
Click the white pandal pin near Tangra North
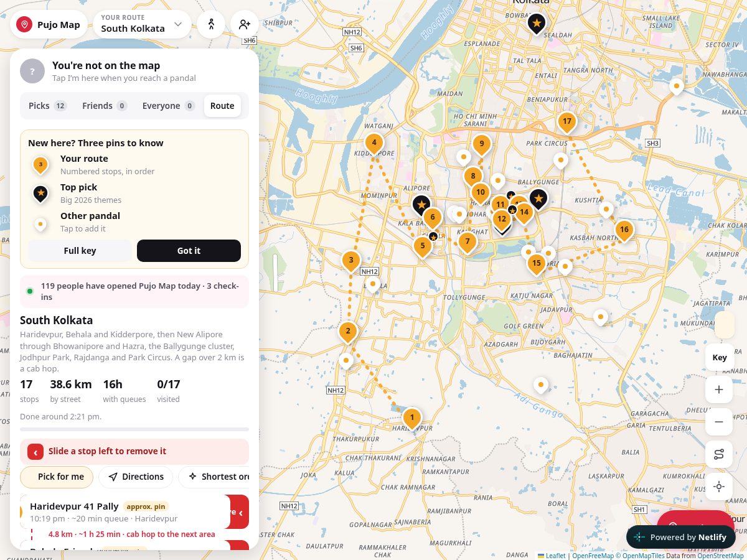pyautogui.click(x=676, y=87)
